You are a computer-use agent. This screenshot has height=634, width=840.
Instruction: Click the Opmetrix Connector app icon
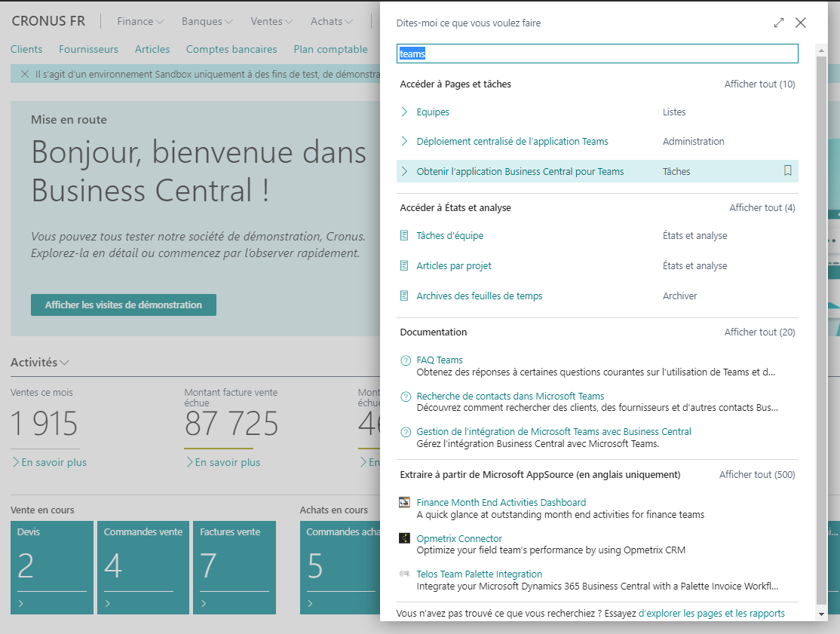(404, 538)
